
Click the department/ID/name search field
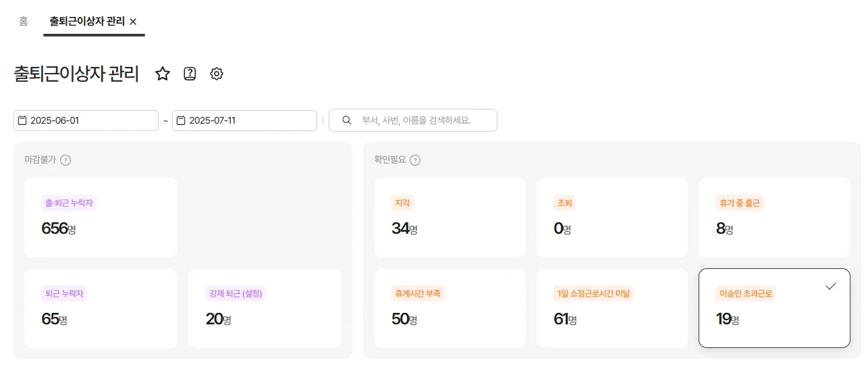tap(422, 120)
